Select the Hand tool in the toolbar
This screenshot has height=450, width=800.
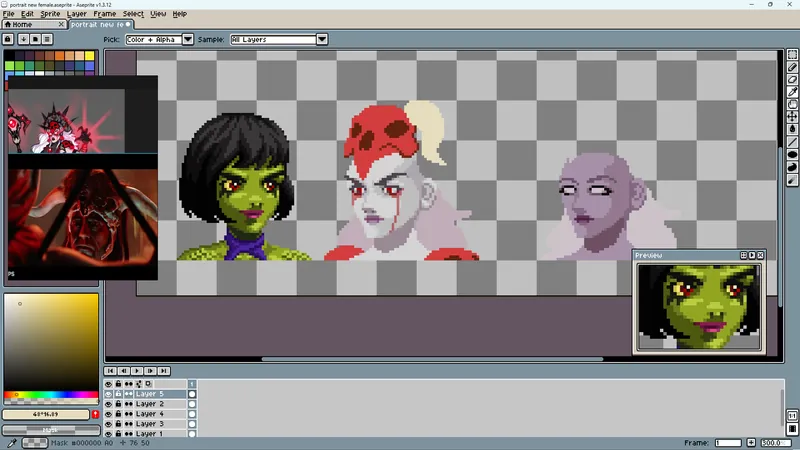[792, 105]
